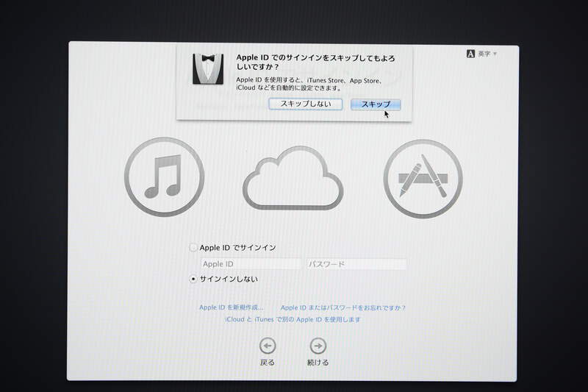588x392 pixels.
Task: Click the '続ける' label below the arrow
Action: click(318, 363)
